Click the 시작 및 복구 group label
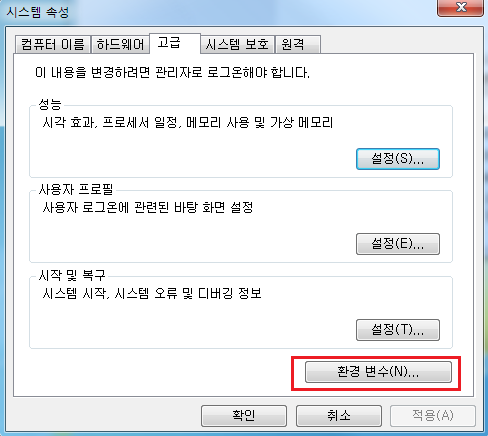488x436 pixels. 72,275
